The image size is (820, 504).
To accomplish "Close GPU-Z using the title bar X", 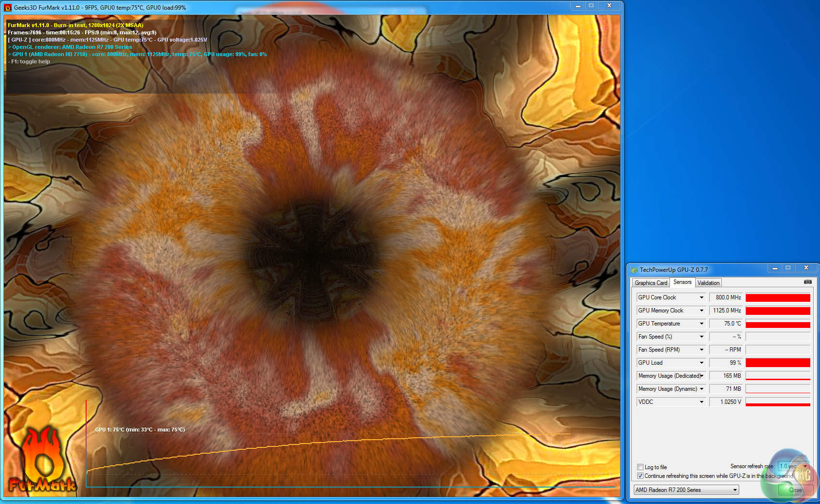I will [x=805, y=268].
